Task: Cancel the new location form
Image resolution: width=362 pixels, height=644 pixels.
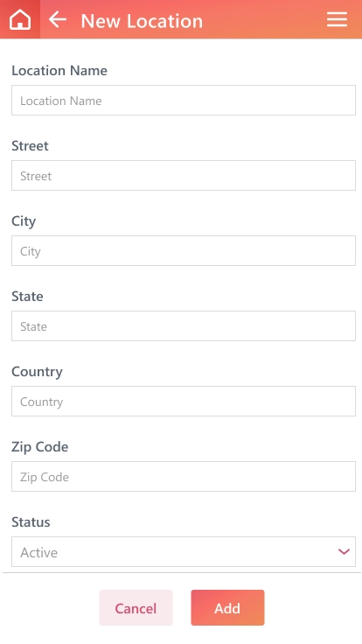Action: click(x=136, y=608)
